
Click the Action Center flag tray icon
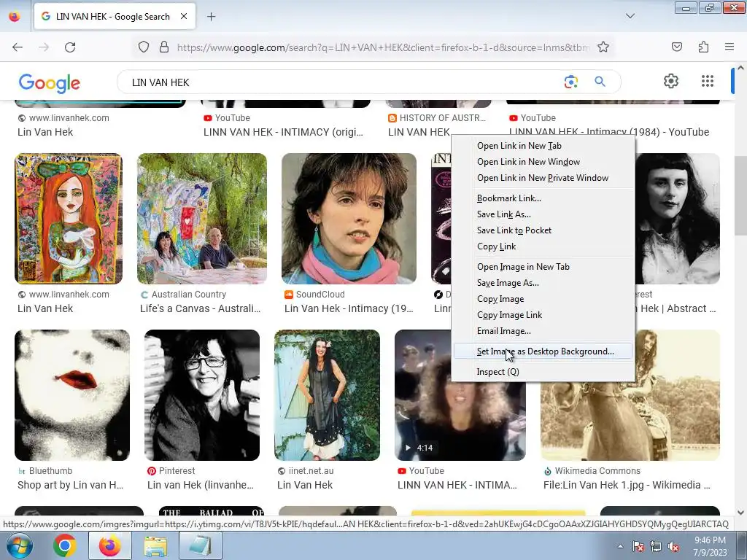pos(638,546)
